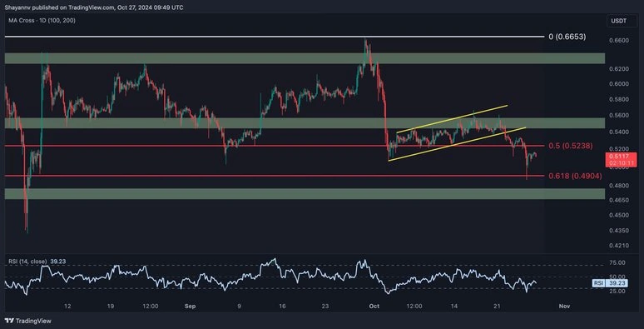Click the 0.618 (0.4904) Fibonacci label
The image size is (644, 329).
tap(575, 176)
